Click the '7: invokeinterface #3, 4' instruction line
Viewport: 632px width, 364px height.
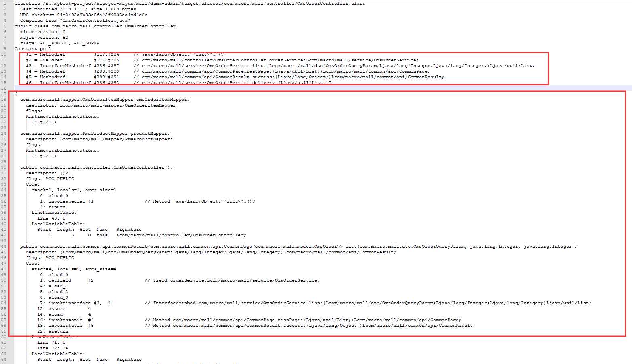(x=316, y=303)
